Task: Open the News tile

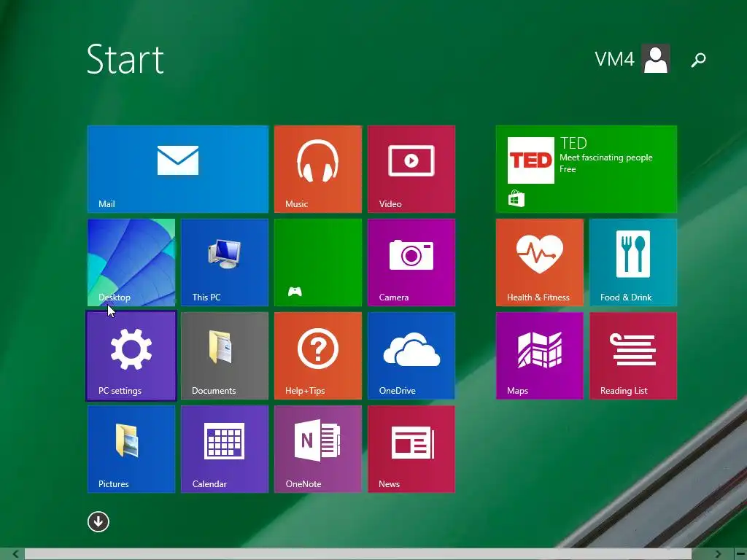Action: click(x=411, y=449)
